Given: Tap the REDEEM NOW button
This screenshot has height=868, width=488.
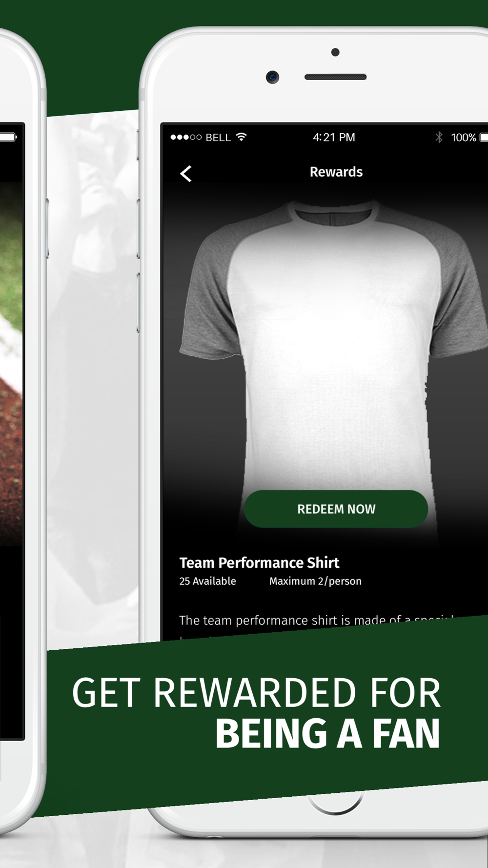Looking at the screenshot, I should tap(336, 509).
